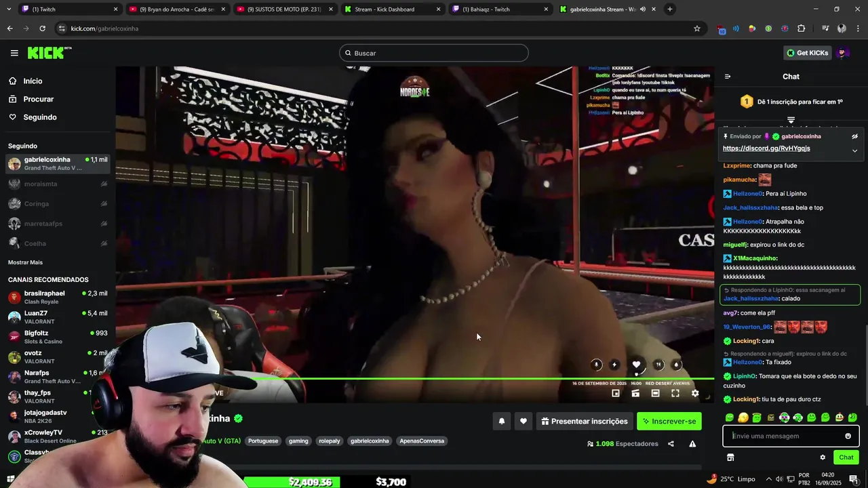This screenshot has width=868, height=488.
Task: Toggle theater mode in the player
Action: [x=655, y=393]
